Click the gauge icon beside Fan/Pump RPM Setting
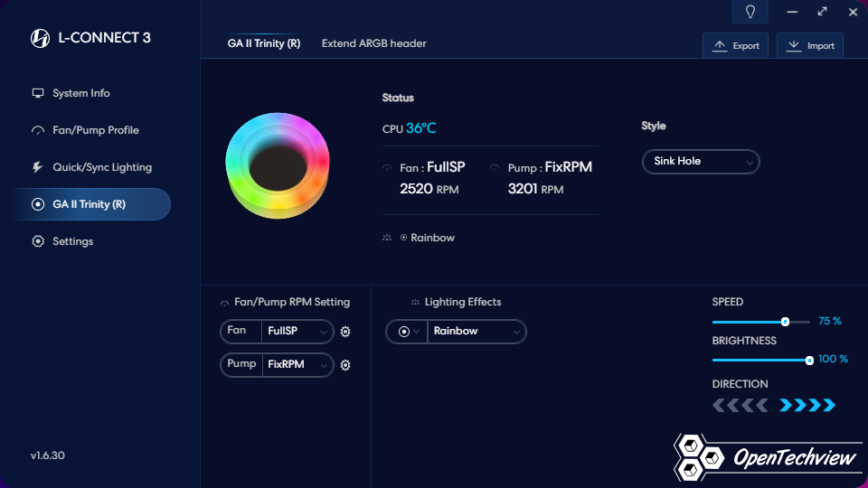 coord(224,303)
